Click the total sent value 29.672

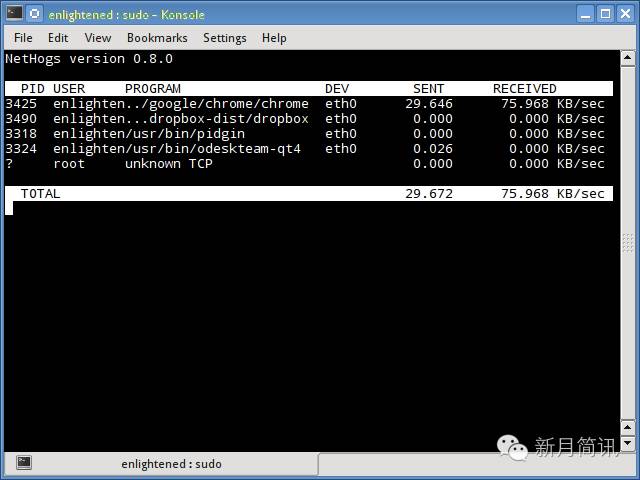click(429, 193)
